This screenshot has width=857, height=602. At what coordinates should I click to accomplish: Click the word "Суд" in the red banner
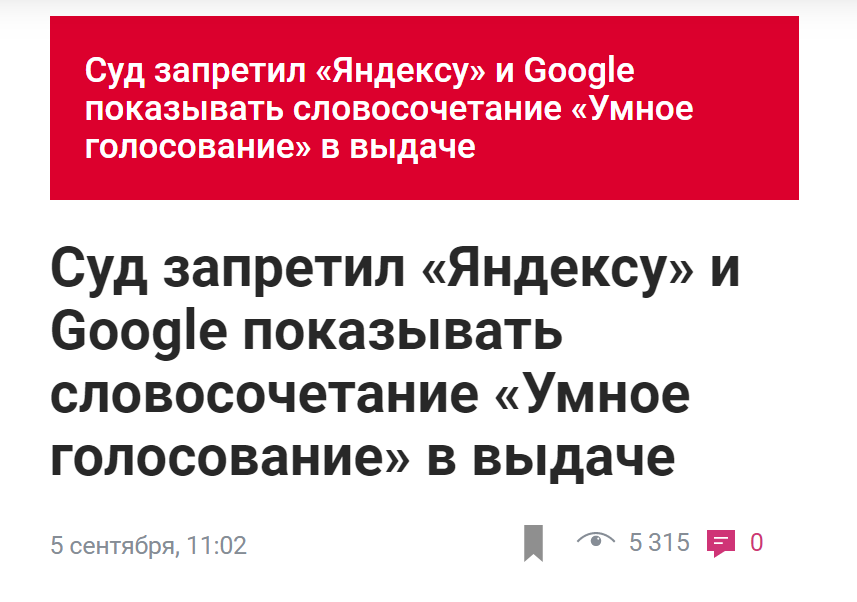[x=111, y=73]
